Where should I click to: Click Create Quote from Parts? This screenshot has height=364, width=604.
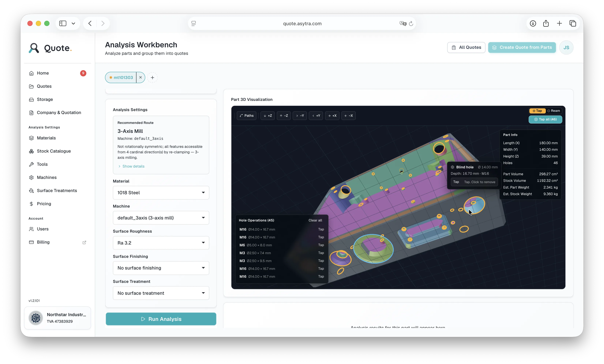[522, 48]
